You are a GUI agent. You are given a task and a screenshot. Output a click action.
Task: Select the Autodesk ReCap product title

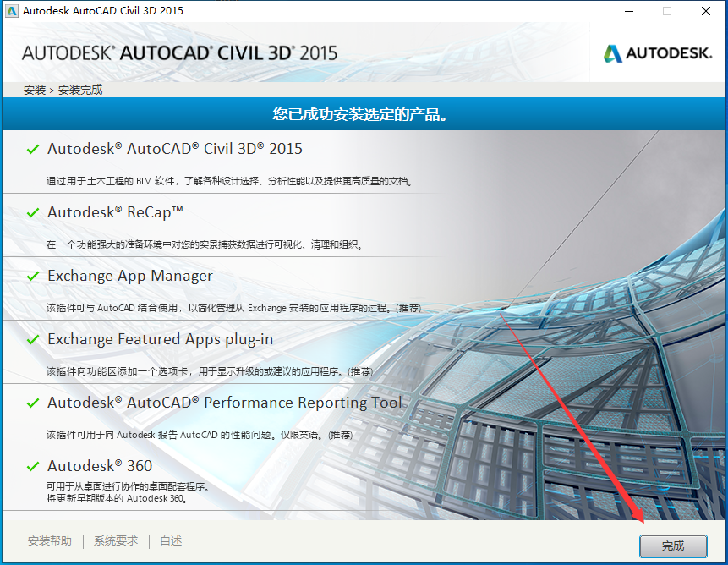(x=115, y=212)
